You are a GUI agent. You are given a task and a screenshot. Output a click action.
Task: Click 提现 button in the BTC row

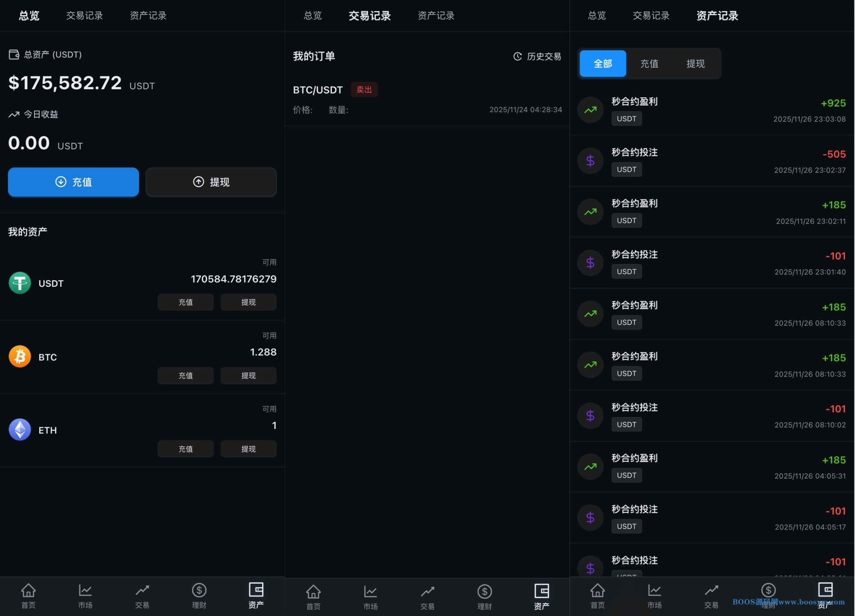click(x=248, y=375)
